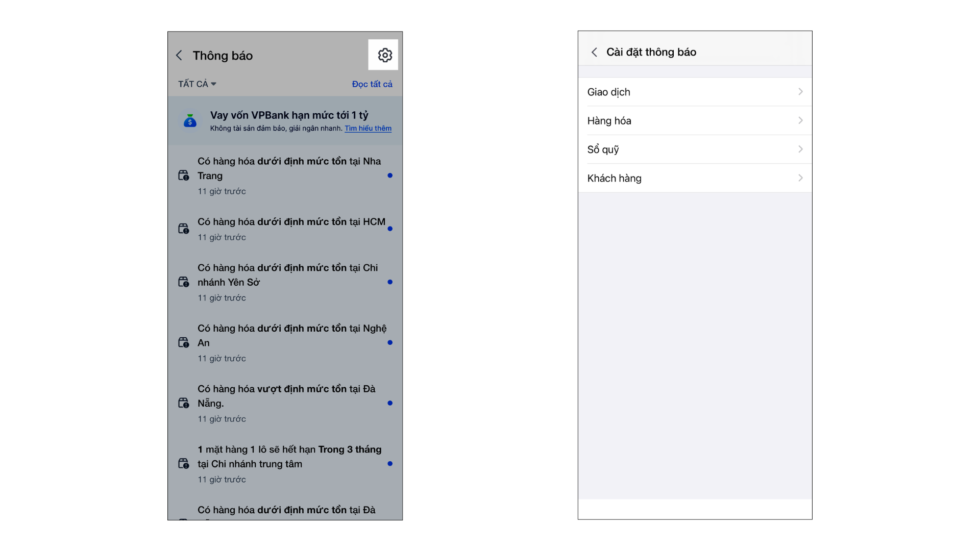Click the inventory icon beside HCM notification
This screenshot has height=551, width=980.
pos(183,229)
